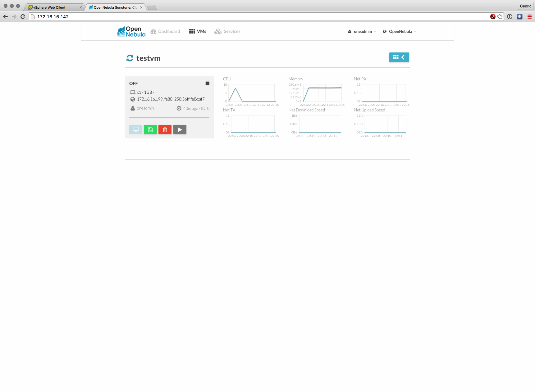Bookmark this page with the star icon
This screenshot has height=392, width=535.
(x=500, y=17)
